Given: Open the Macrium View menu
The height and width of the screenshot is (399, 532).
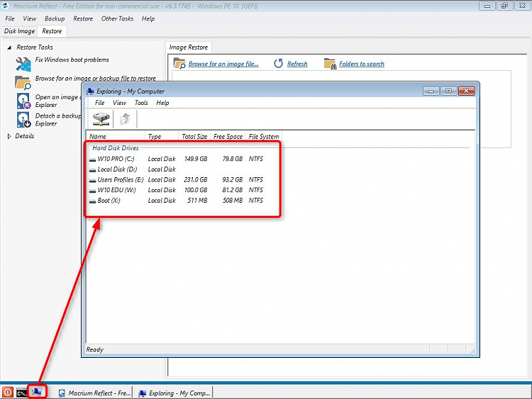Looking at the screenshot, I should [x=30, y=18].
